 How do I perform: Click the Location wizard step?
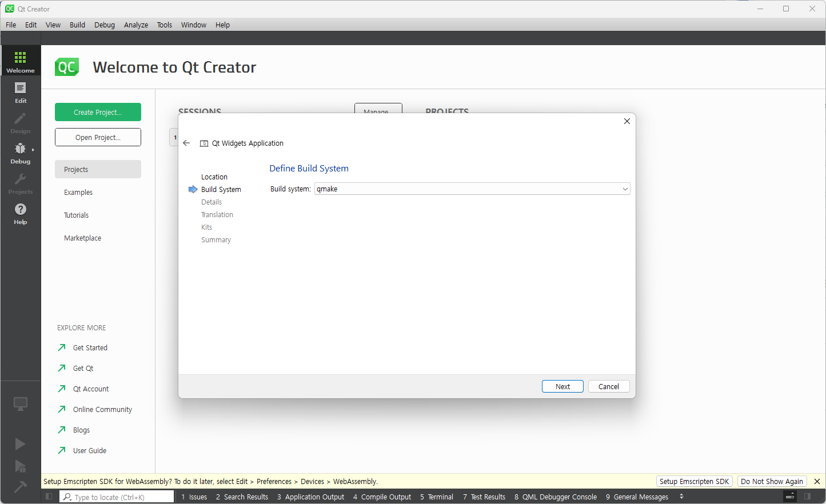214,177
